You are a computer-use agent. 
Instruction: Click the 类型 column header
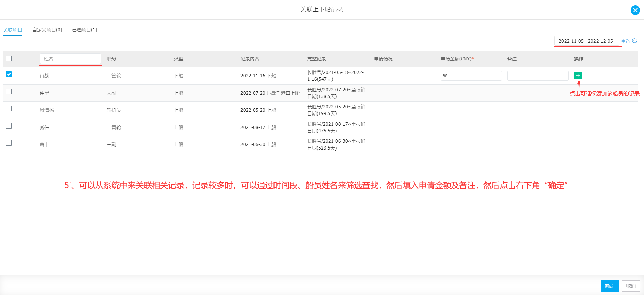click(x=179, y=59)
